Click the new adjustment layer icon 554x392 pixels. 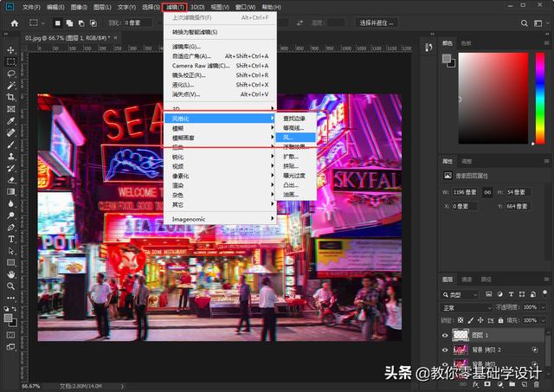point(500,384)
